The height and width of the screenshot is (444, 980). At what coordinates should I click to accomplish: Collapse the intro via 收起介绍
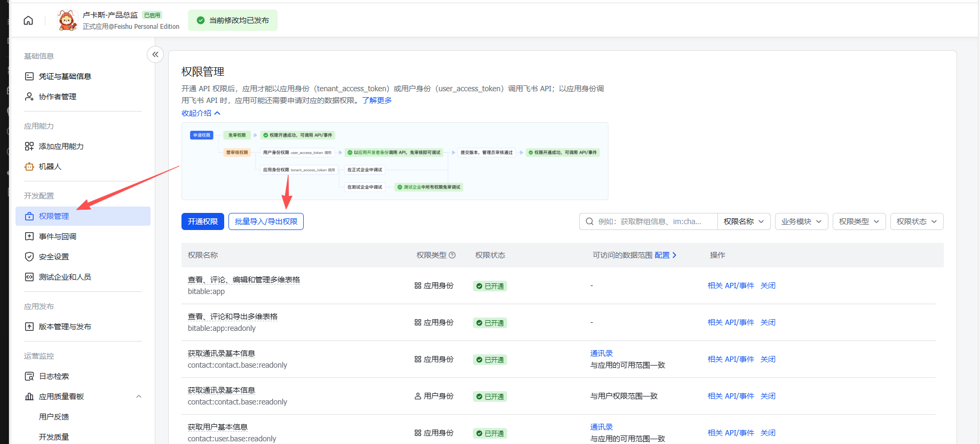pyautogui.click(x=201, y=113)
